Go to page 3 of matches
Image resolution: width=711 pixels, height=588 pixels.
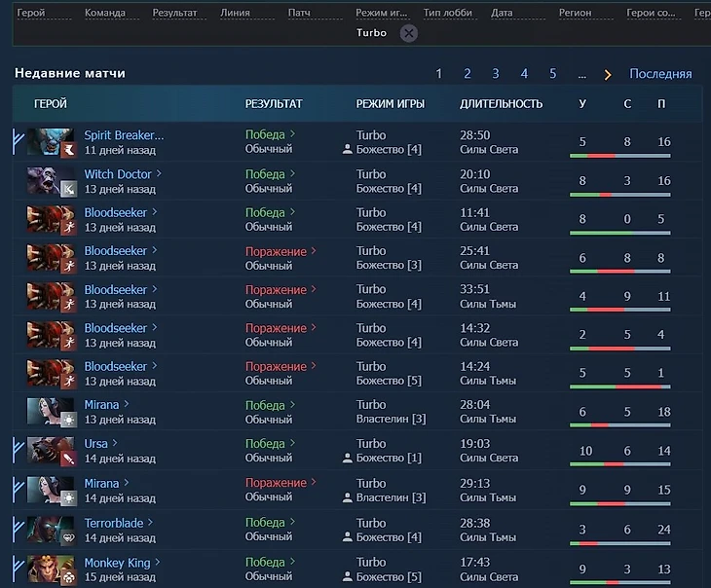point(495,74)
